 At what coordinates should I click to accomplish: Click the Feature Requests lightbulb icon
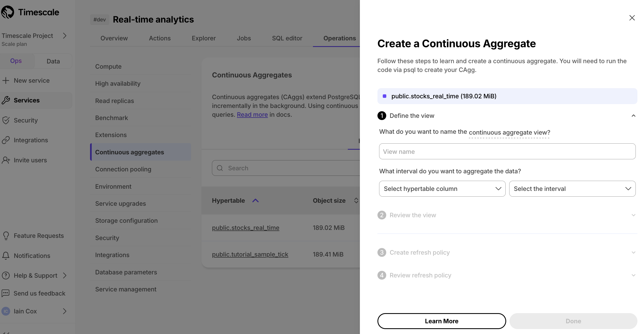tap(6, 236)
